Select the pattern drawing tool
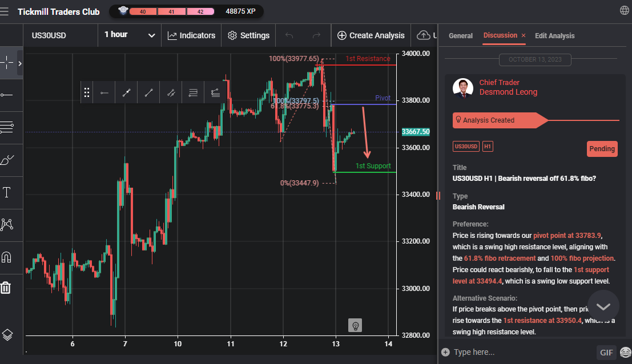The image size is (632, 364). point(7,225)
